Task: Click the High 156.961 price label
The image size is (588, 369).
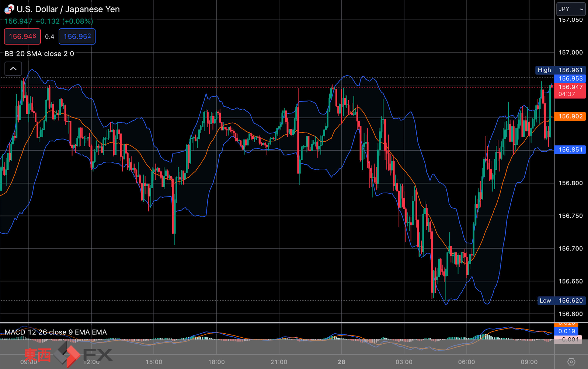Action: tap(560, 70)
